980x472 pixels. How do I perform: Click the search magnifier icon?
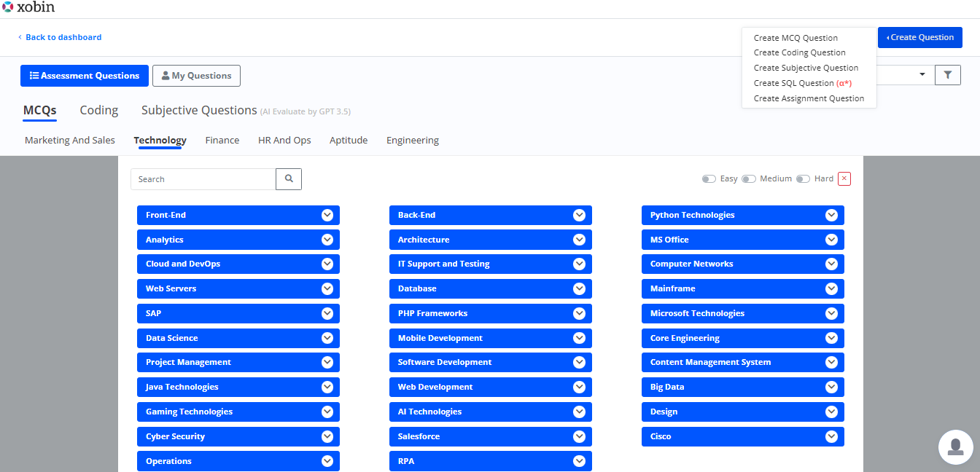[288, 178]
